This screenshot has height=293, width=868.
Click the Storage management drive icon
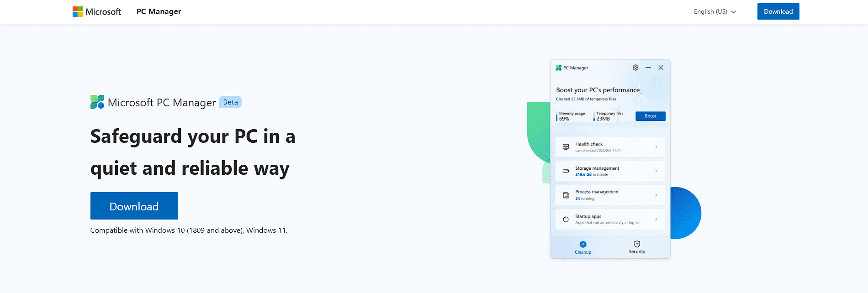pos(566,171)
